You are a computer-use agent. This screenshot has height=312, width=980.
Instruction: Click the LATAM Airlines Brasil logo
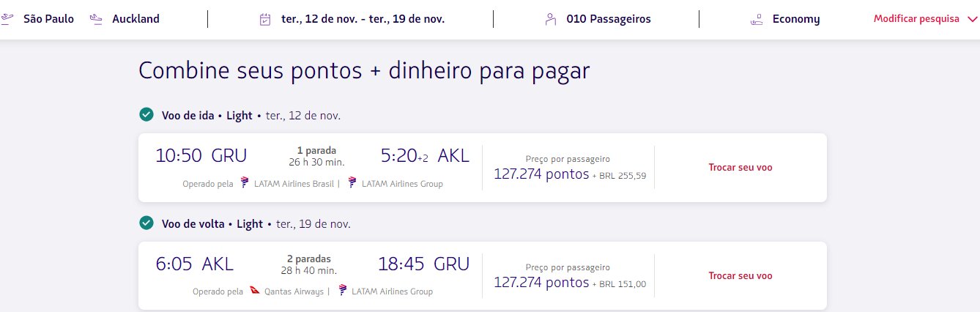pyautogui.click(x=245, y=183)
